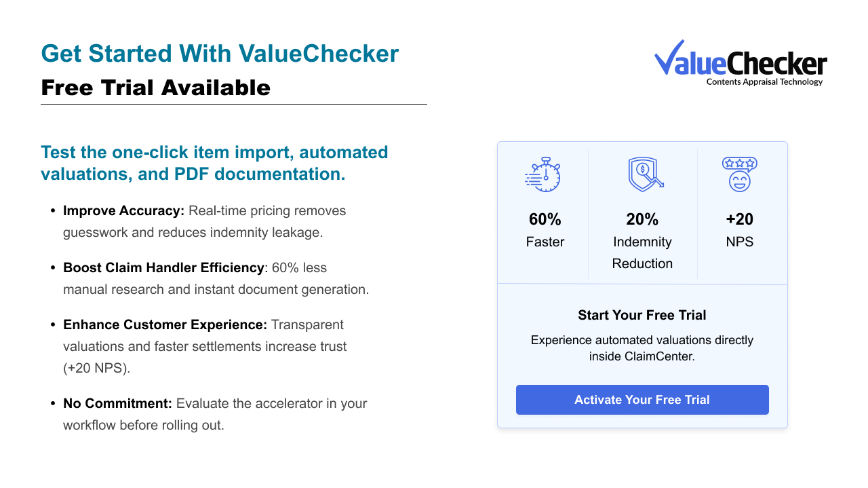
Task: Click the Boost Claim Handler Efficiency label
Action: tap(163, 268)
